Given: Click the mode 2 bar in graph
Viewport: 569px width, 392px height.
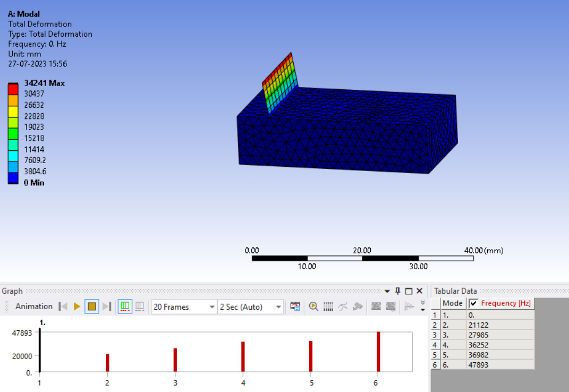Looking at the screenshot, I should point(107,363).
